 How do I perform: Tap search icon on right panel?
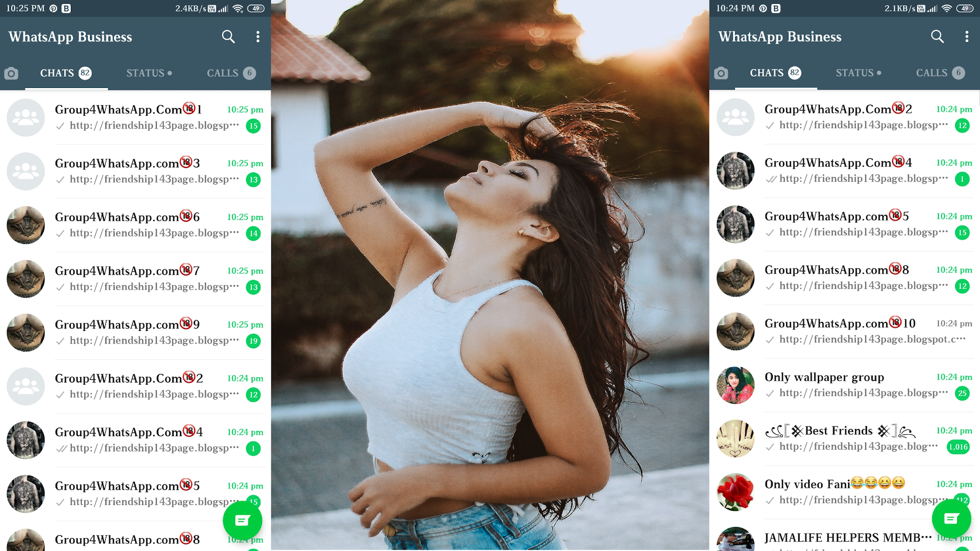pos(937,36)
